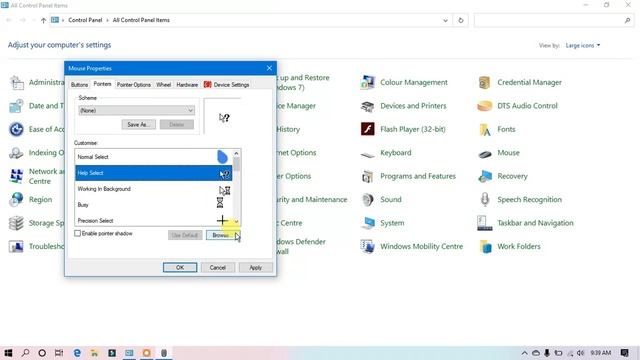This screenshot has width=640, height=360.
Task: Open Devices and Printers icon
Action: coord(367,106)
